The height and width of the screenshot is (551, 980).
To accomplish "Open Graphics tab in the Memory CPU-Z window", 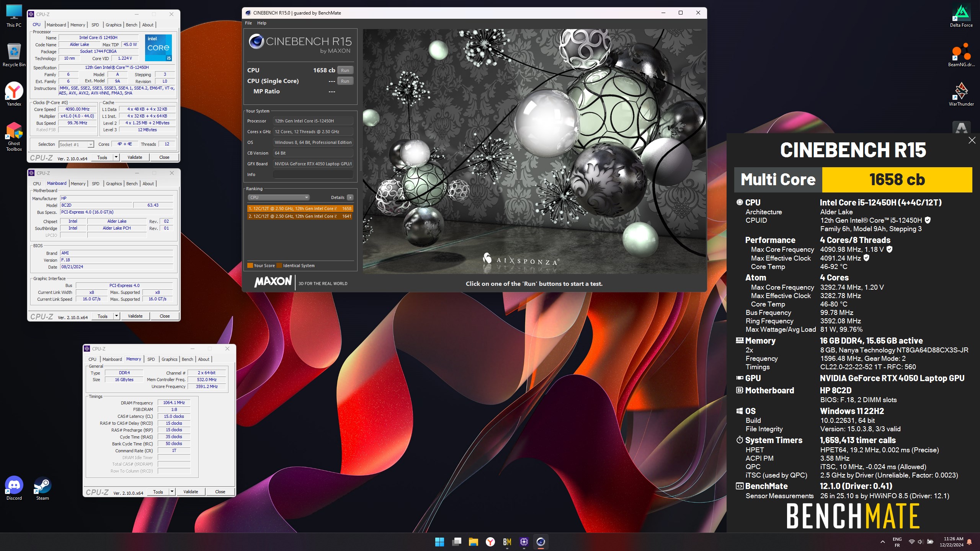I will click(x=169, y=359).
